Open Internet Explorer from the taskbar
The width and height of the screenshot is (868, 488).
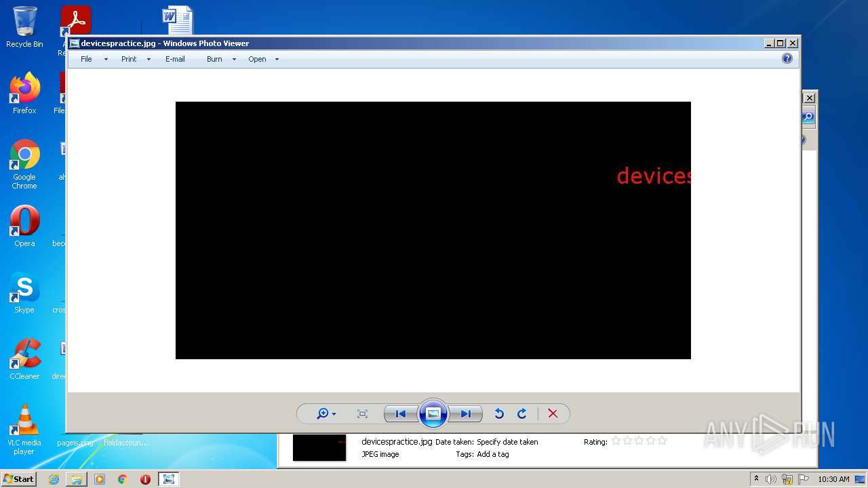tap(54, 479)
